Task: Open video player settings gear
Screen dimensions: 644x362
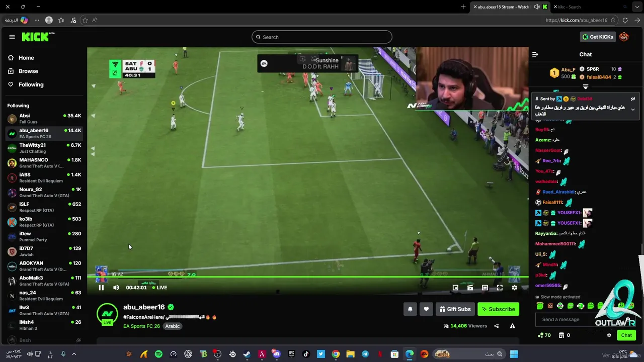Action: click(x=514, y=288)
